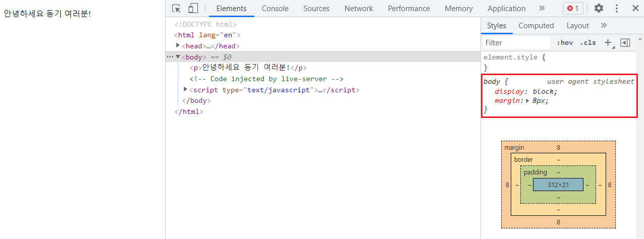This screenshot has width=644, height=239.
Task: Toggle the device toolbar icon
Action: (193, 8)
